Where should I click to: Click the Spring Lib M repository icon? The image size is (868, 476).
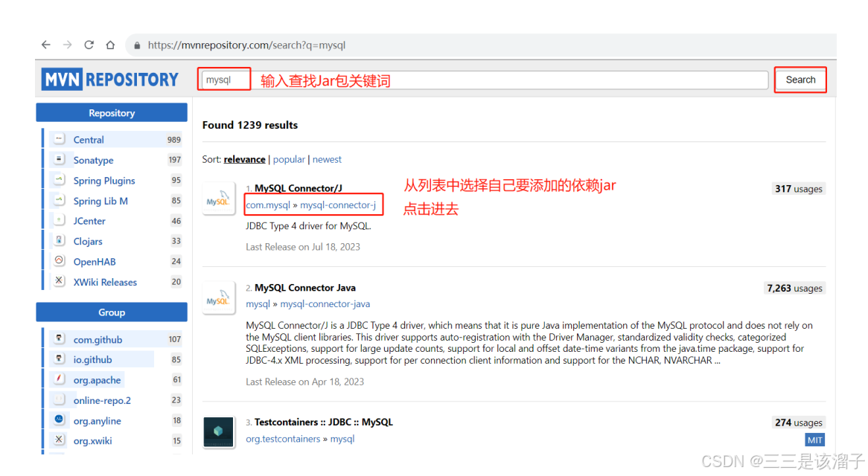pos(60,200)
